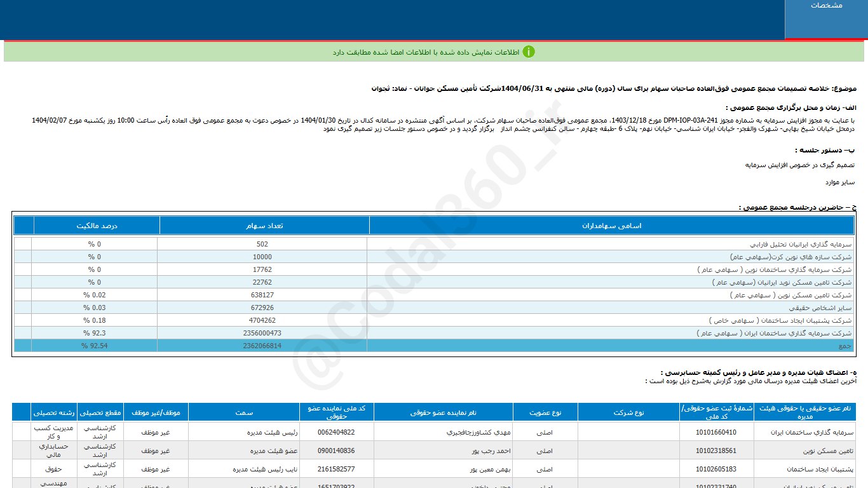868x488 pixels.
Task: Click share count '10000'
Action: [x=262, y=257]
